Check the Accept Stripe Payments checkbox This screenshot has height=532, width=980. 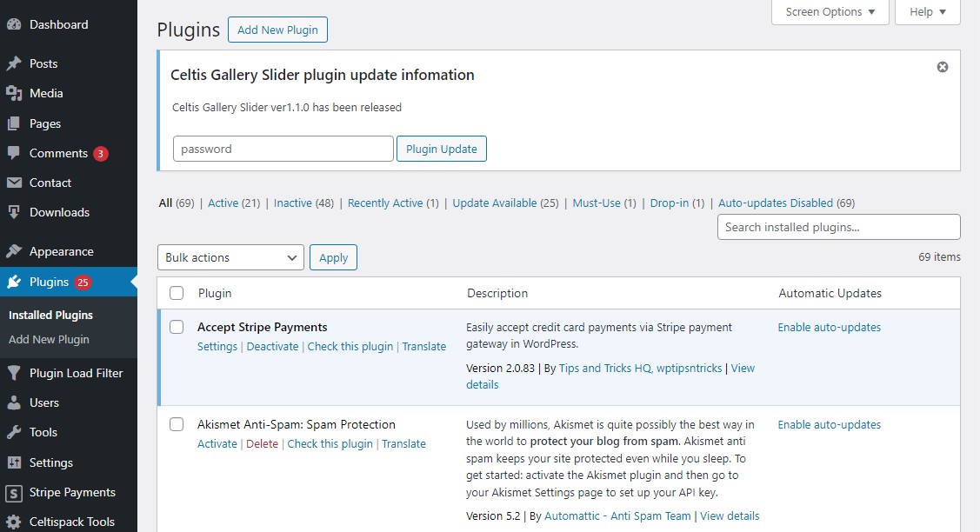coord(177,327)
